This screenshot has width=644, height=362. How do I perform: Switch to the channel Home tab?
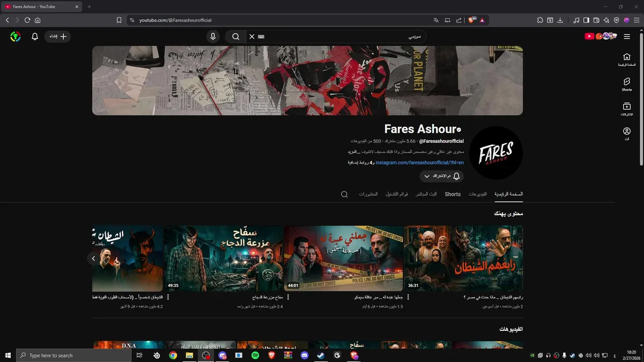tap(509, 194)
